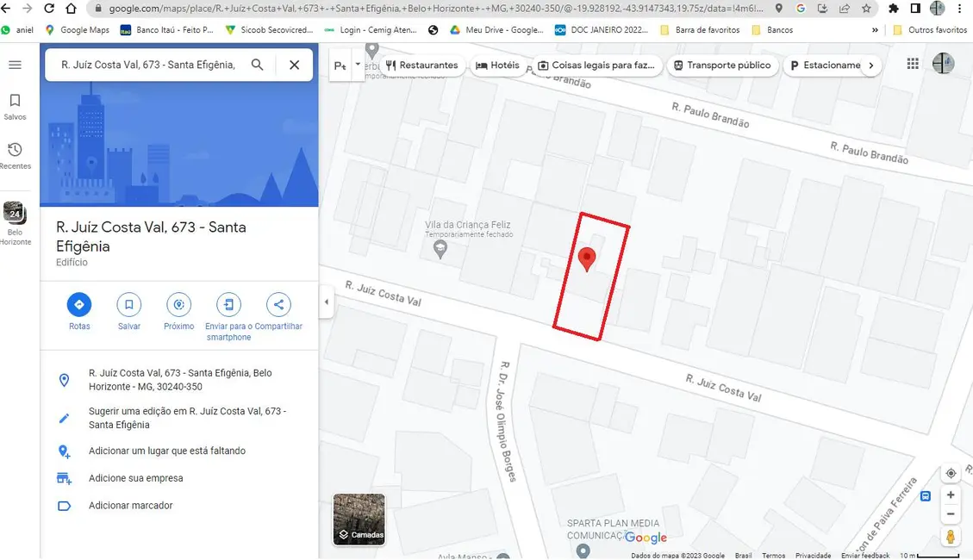Select the Restaurantes filter chip

click(x=421, y=65)
